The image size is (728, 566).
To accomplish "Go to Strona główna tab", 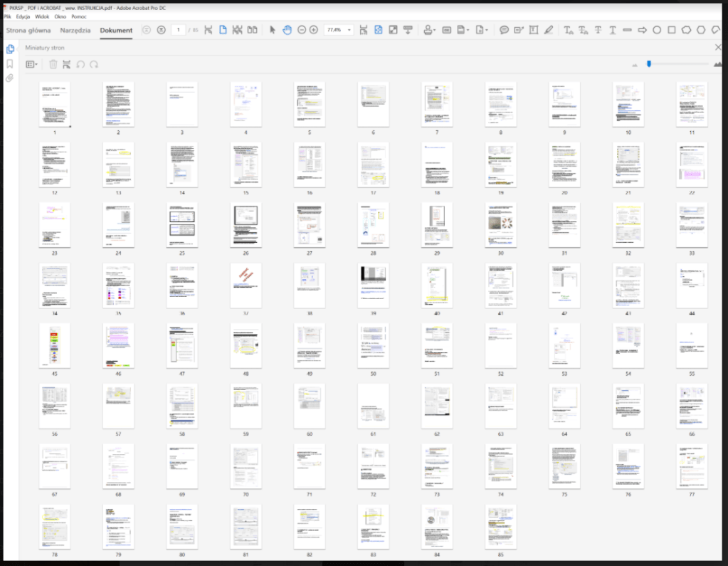I will coord(28,31).
